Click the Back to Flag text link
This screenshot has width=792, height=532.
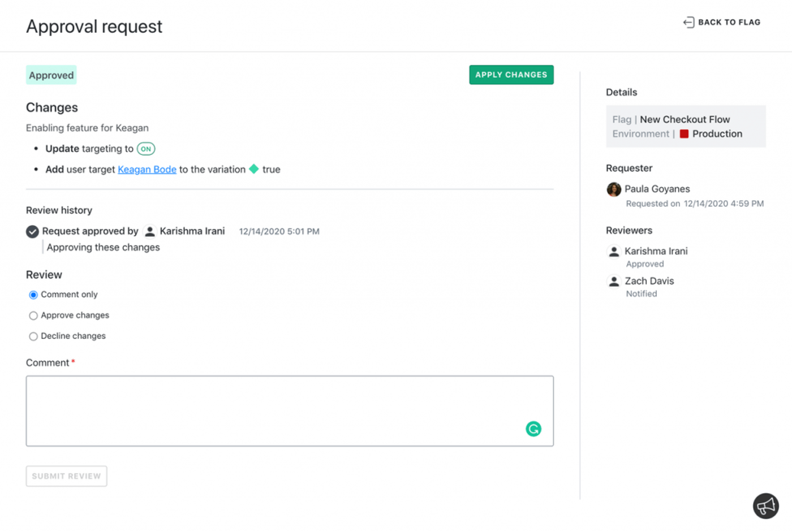(729, 22)
